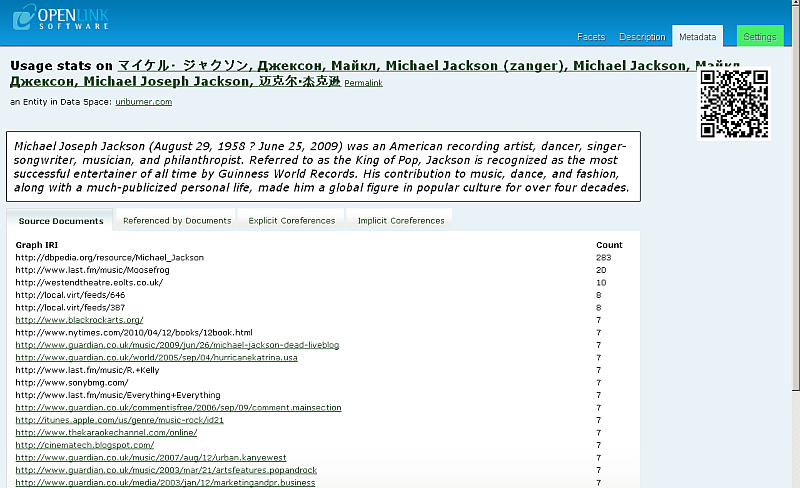Click the count value 10
This screenshot has width=800, height=488.
(601, 283)
